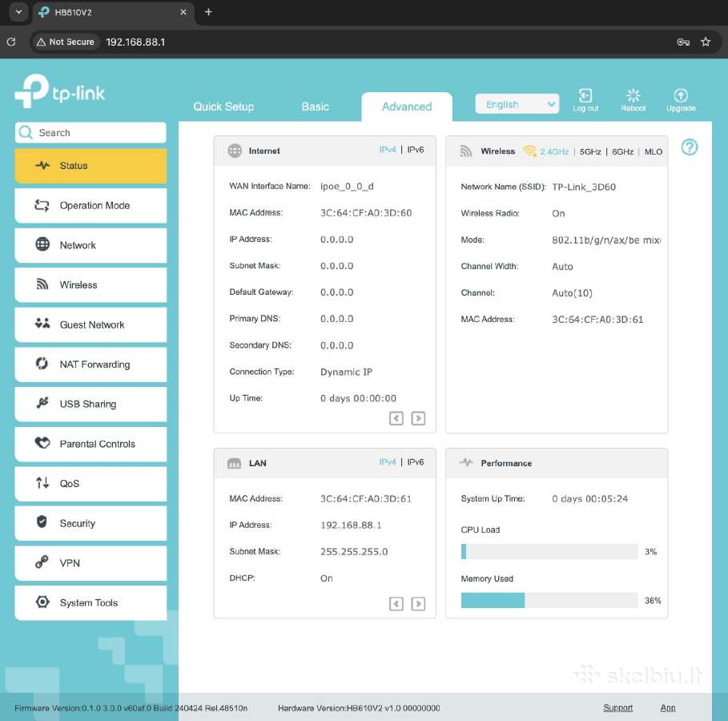The width and height of the screenshot is (728, 721).
Task: Open the System Tools menu
Action: [x=90, y=602]
